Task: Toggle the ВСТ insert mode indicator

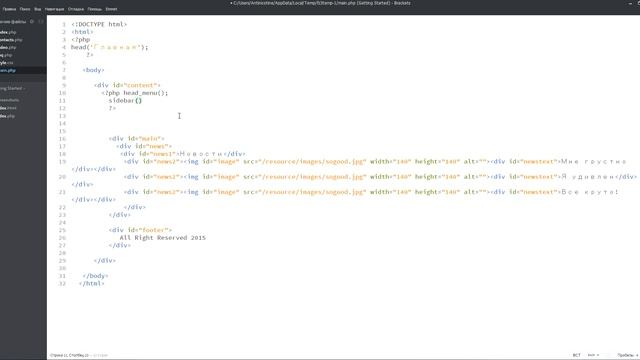Action: tap(576, 356)
